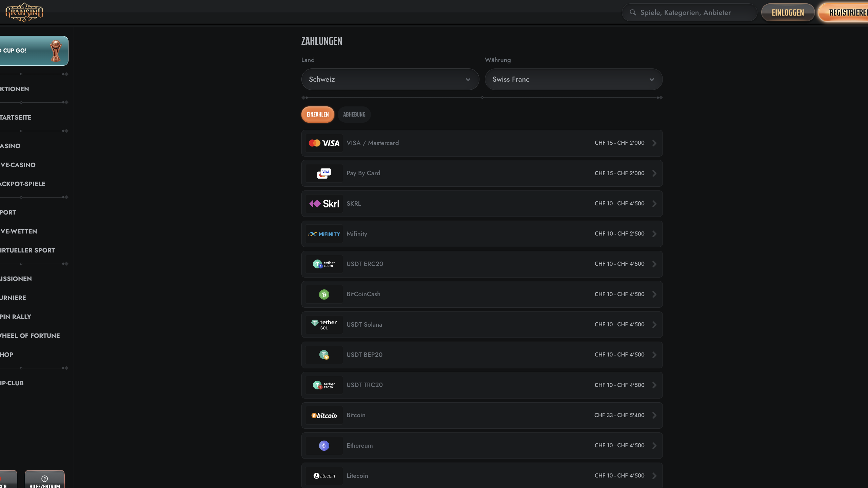Expand the BitCoinCash row arrow
Viewport: 868px width, 488px height.
coord(654,294)
